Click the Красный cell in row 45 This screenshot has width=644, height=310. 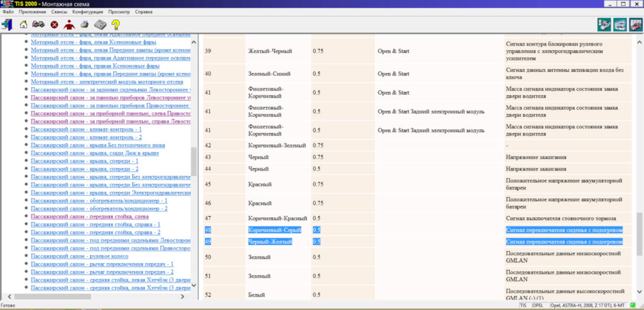coord(278,184)
